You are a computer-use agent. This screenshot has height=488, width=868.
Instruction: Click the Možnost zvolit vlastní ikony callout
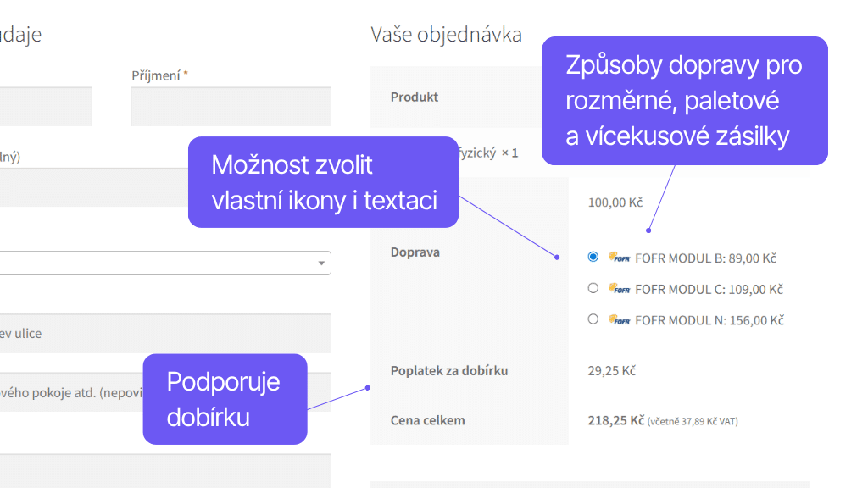(x=323, y=181)
